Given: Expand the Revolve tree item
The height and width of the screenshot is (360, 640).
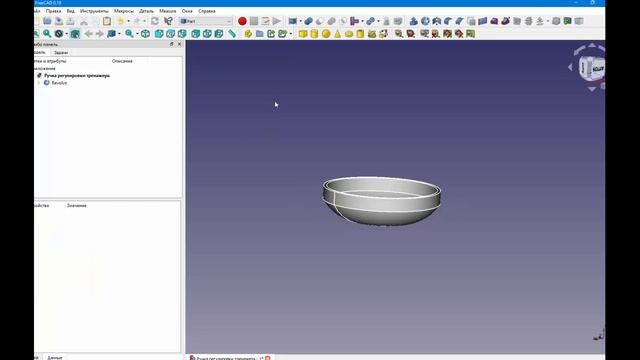Looking at the screenshot, I should click(x=39, y=83).
